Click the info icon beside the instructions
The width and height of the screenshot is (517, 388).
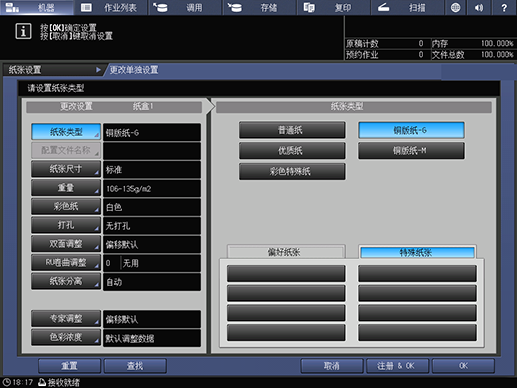click(x=23, y=31)
